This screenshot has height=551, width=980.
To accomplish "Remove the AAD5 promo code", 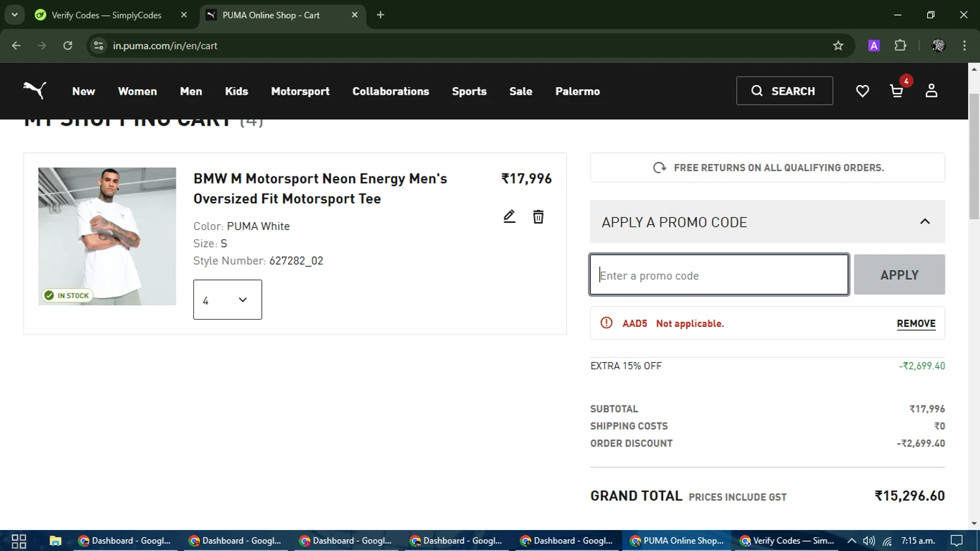I will 916,324.
